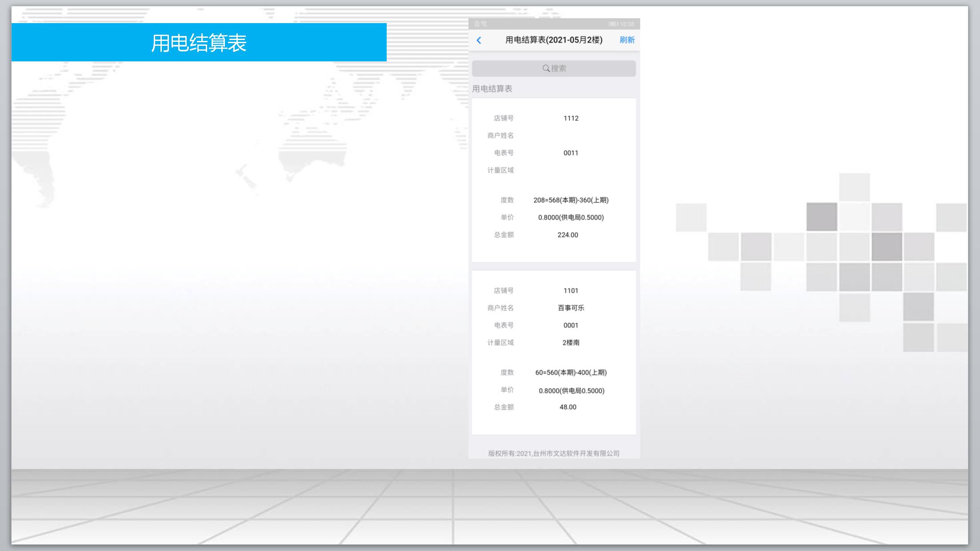Click the total amount 224.00
Image resolution: width=980 pixels, height=551 pixels.
pyautogui.click(x=568, y=235)
